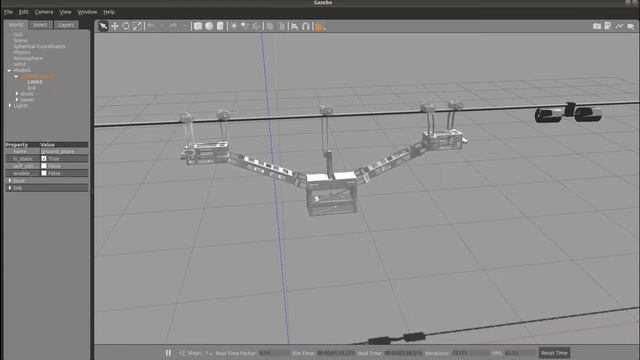The image size is (640, 360).
Task: Expand the fourth model node in the tree
Action: coord(17,100)
